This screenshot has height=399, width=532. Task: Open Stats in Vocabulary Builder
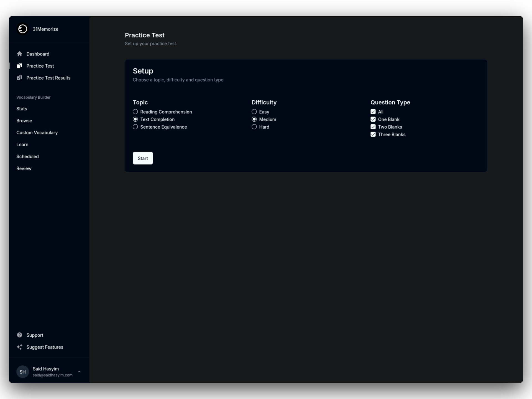coord(22,109)
